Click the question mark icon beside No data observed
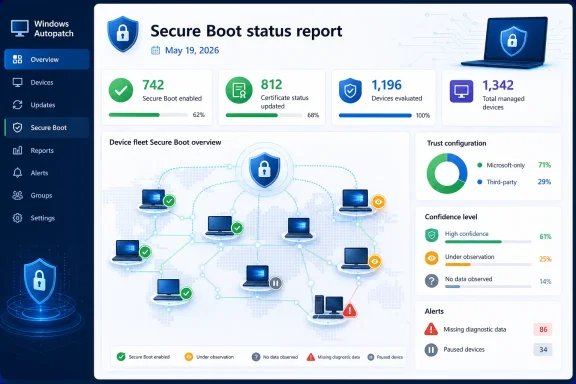 (432, 281)
